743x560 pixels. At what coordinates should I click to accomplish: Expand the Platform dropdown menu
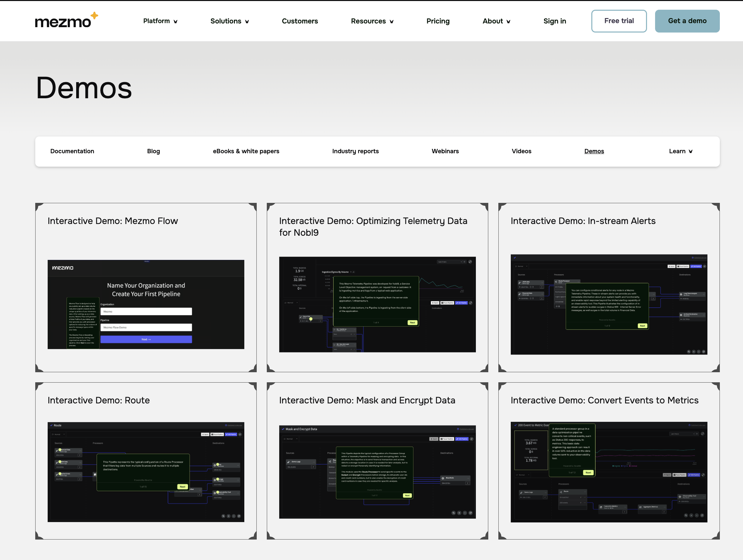coord(160,21)
